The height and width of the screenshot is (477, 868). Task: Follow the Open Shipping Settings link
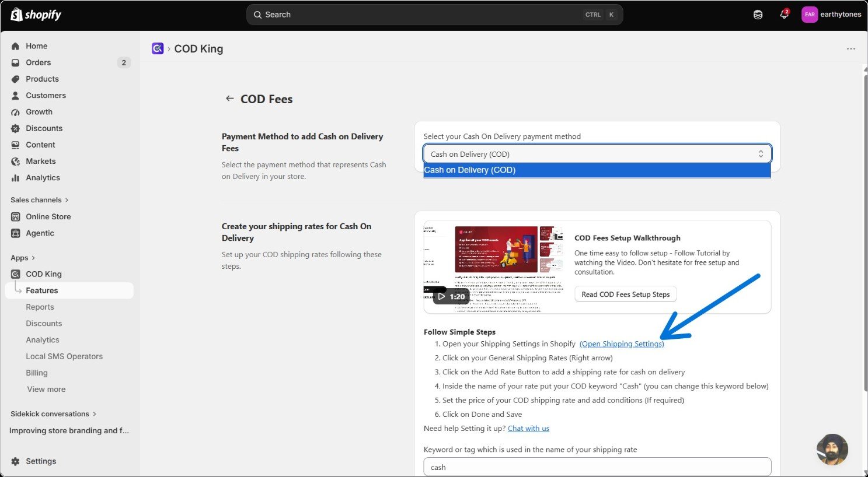[x=622, y=344]
